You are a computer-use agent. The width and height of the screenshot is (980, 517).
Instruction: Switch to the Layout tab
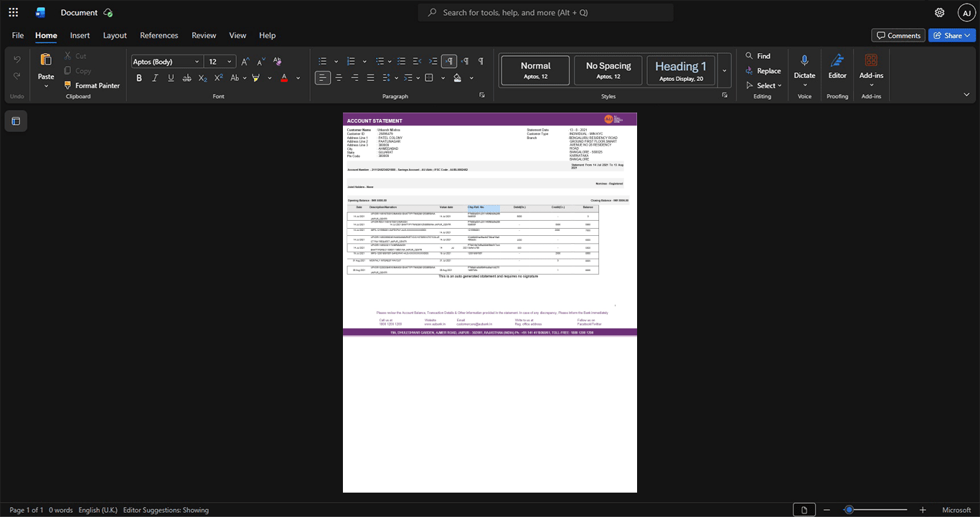(115, 35)
